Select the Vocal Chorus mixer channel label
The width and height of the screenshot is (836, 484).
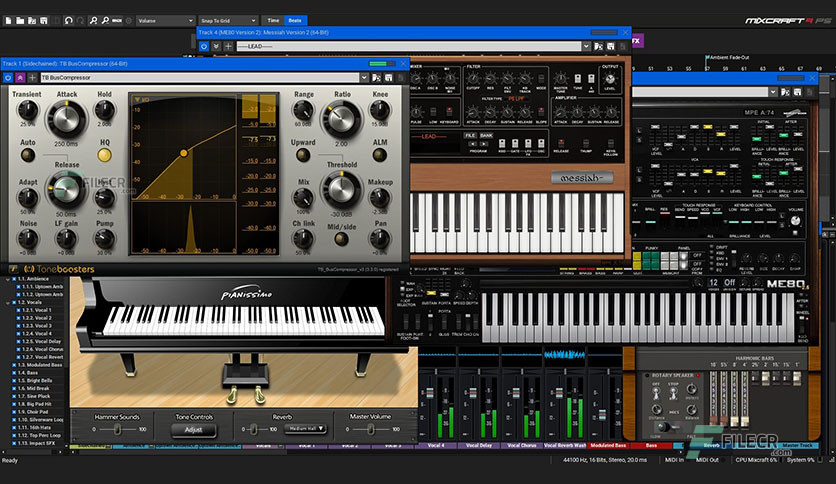521,445
